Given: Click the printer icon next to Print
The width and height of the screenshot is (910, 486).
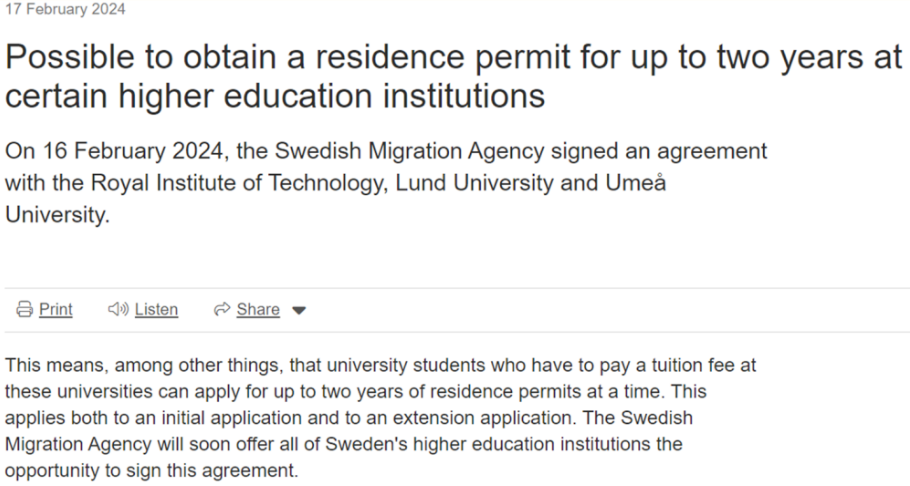Looking at the screenshot, I should [24, 309].
